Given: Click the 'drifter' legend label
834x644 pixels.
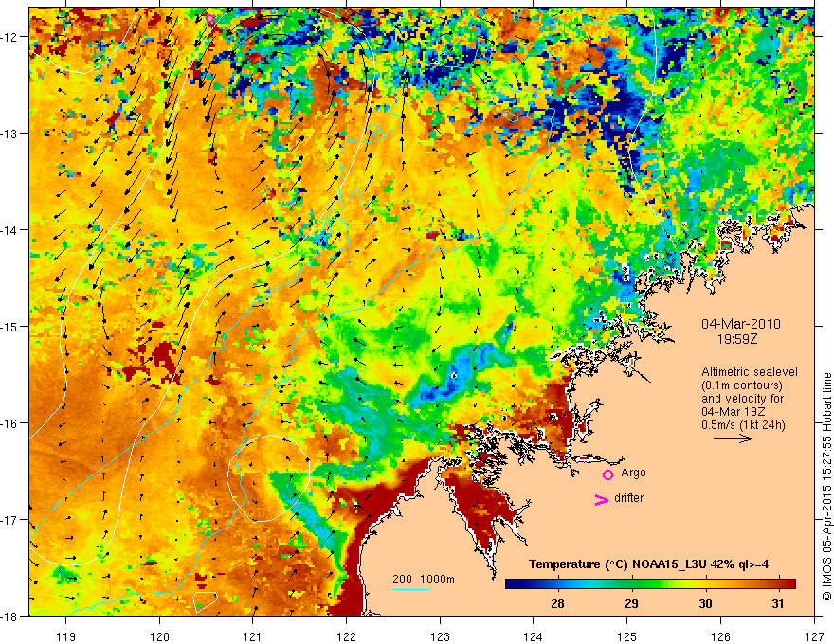Looking at the screenshot, I should 628,498.
